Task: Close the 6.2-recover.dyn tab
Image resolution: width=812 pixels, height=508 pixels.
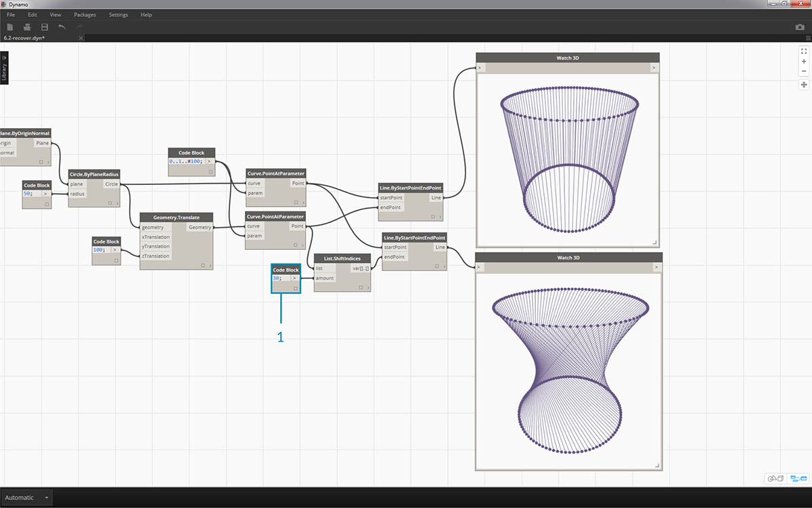Action: [x=81, y=38]
